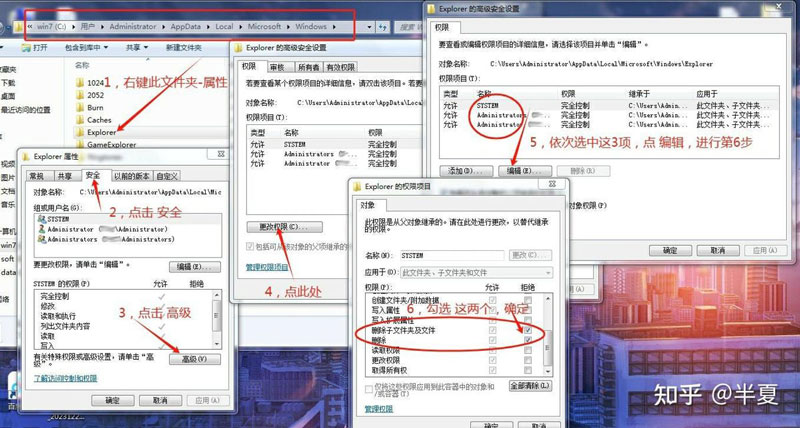
Task: Check deny box for 写入属性
Action: click(528, 310)
